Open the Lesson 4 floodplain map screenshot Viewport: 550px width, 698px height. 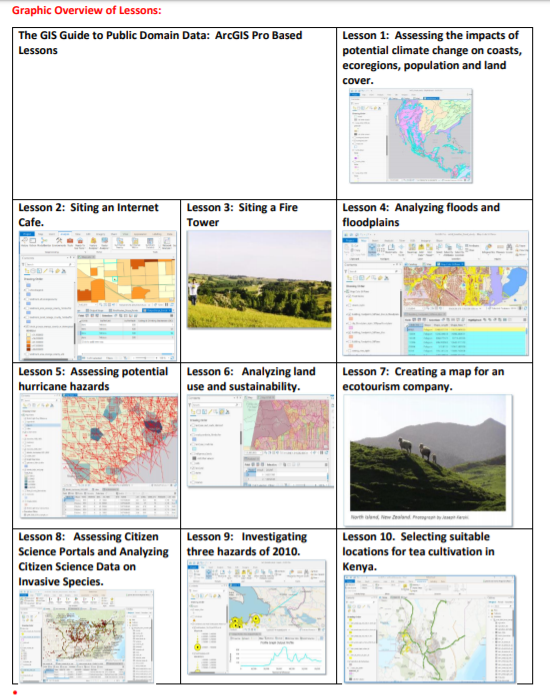coord(435,293)
